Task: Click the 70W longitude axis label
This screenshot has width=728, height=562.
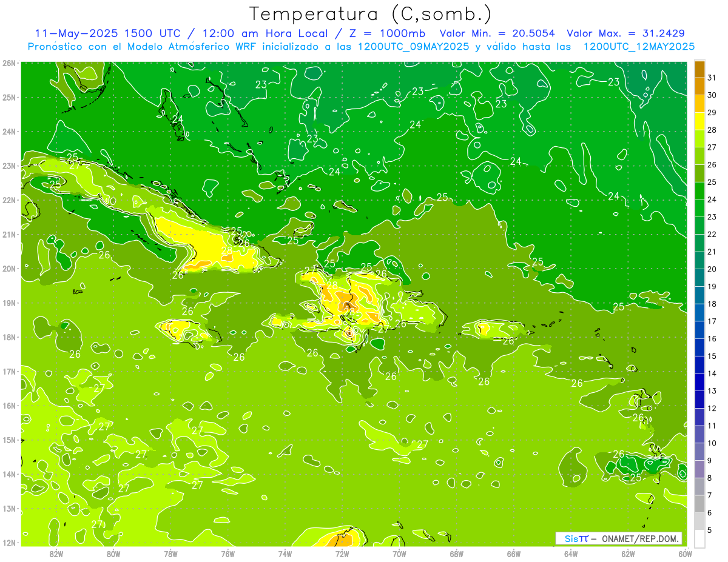Action: (x=399, y=554)
